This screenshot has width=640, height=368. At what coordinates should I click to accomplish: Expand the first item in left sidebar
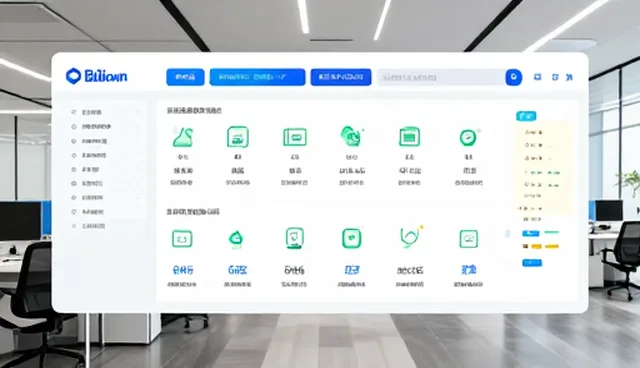(105, 112)
